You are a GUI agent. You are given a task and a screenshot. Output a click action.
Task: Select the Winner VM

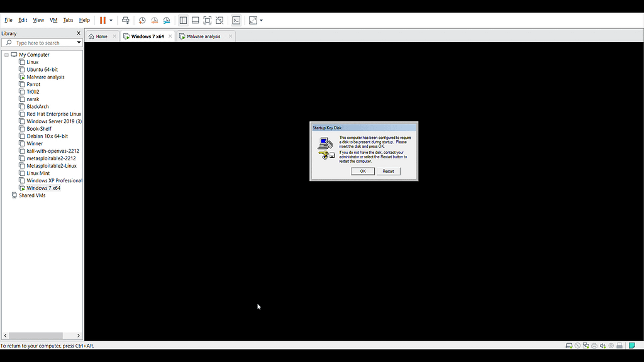pos(35,143)
